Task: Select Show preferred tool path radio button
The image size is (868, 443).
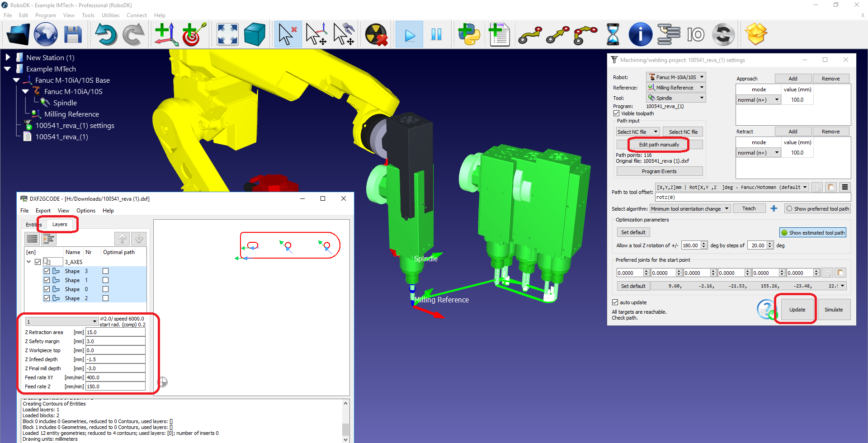Action: tap(789, 209)
